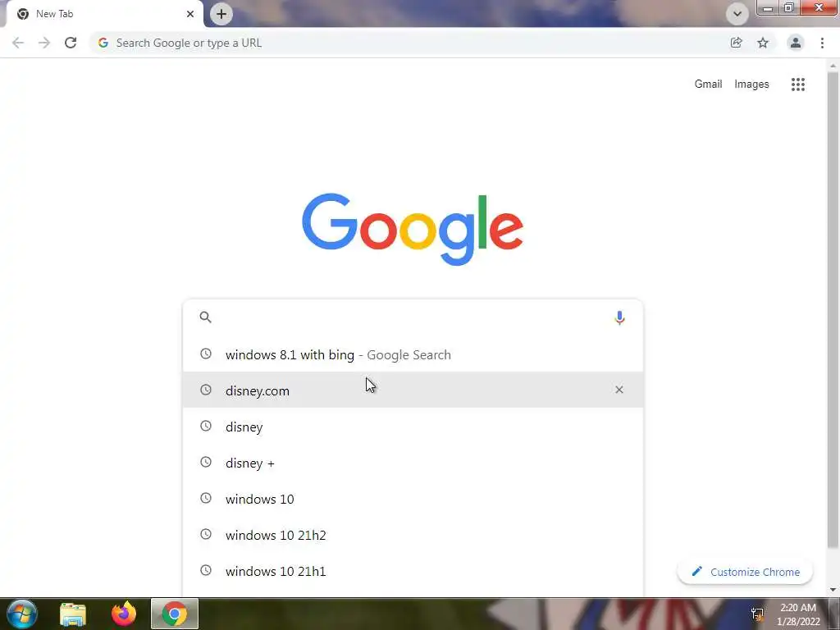Viewport: 840px width, 630px height.
Task: Click the Chrome taskbar button
Action: click(175, 614)
